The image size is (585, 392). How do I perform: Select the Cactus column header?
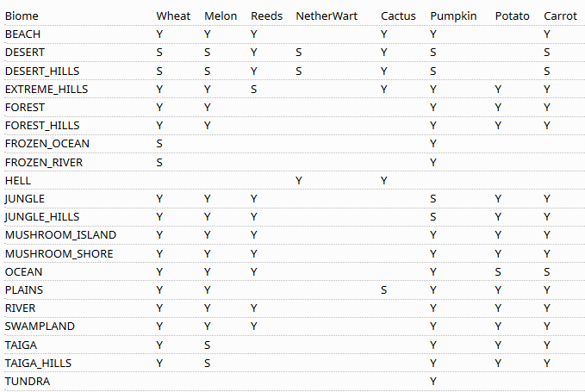(398, 16)
